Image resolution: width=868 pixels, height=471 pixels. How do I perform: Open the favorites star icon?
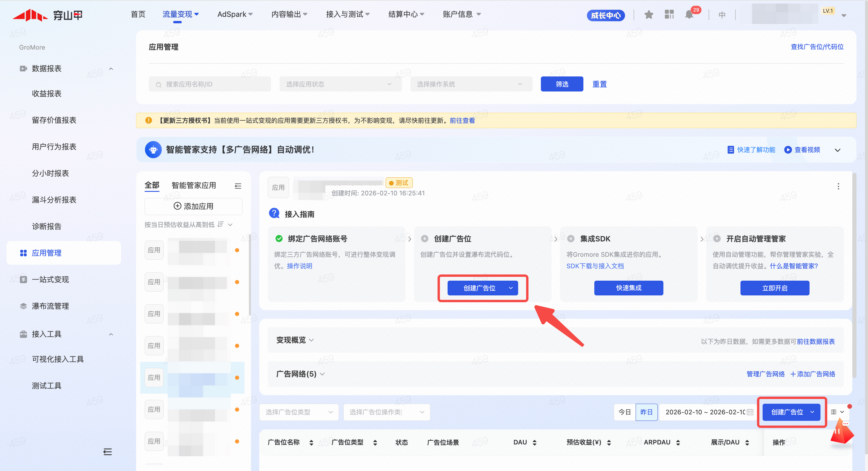coord(649,15)
